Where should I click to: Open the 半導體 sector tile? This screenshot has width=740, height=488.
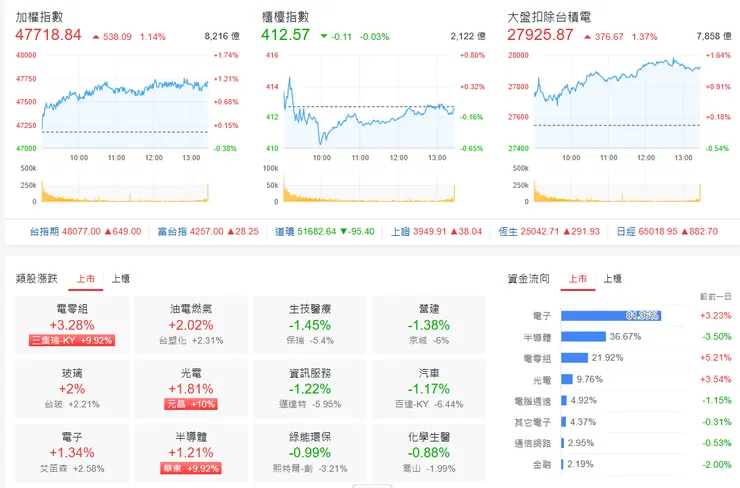coord(191,453)
